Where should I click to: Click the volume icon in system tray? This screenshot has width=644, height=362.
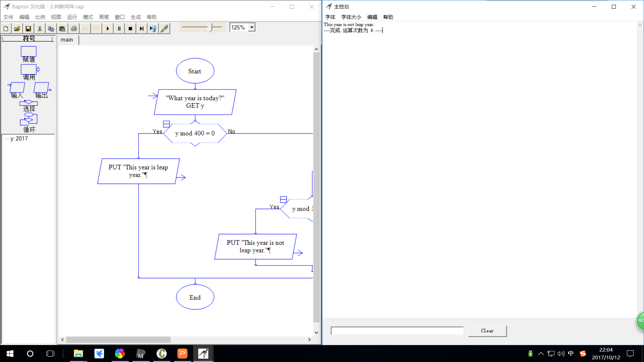561,354
